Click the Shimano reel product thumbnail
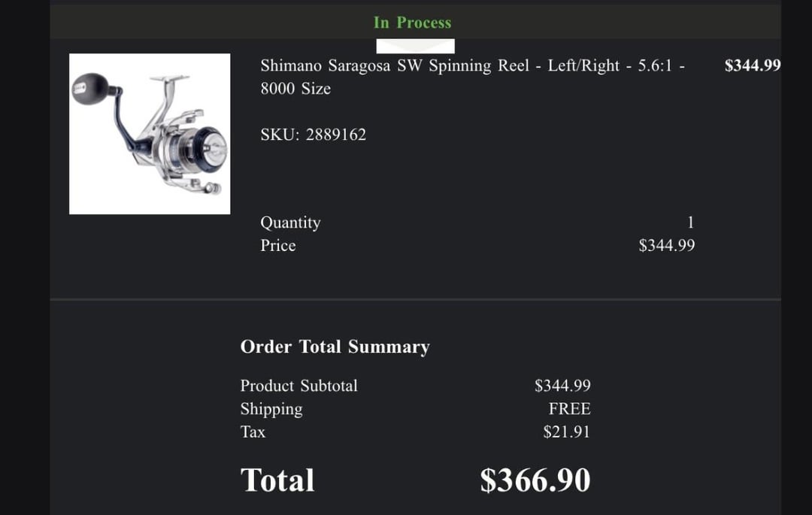The width and height of the screenshot is (812, 515). coord(150,134)
